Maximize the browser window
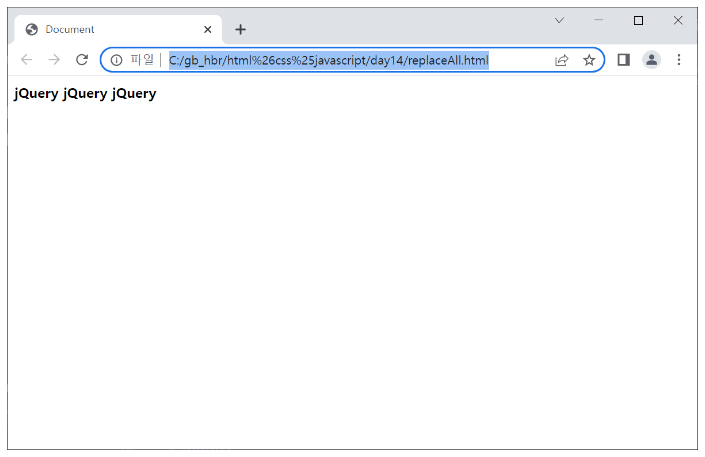The width and height of the screenshot is (705, 457). 638,20
